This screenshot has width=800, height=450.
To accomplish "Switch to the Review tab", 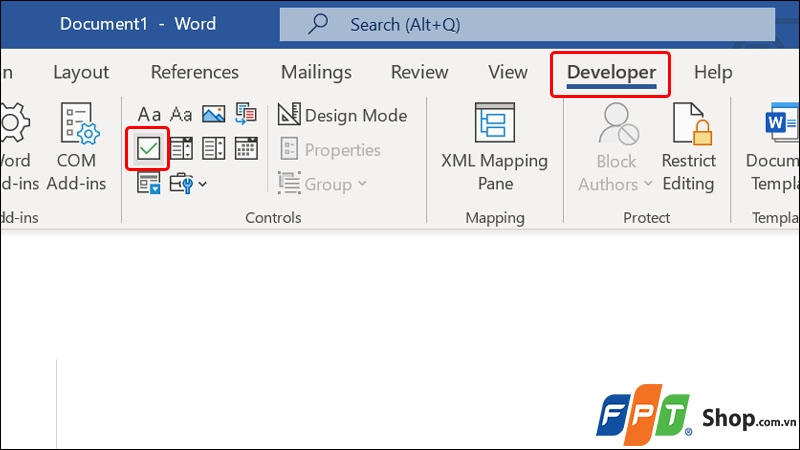I will pyautogui.click(x=419, y=72).
